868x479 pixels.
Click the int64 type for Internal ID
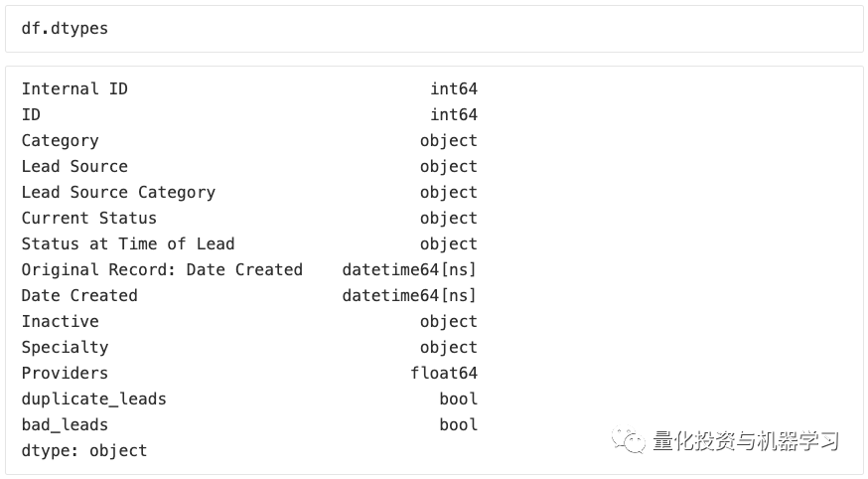click(x=454, y=89)
